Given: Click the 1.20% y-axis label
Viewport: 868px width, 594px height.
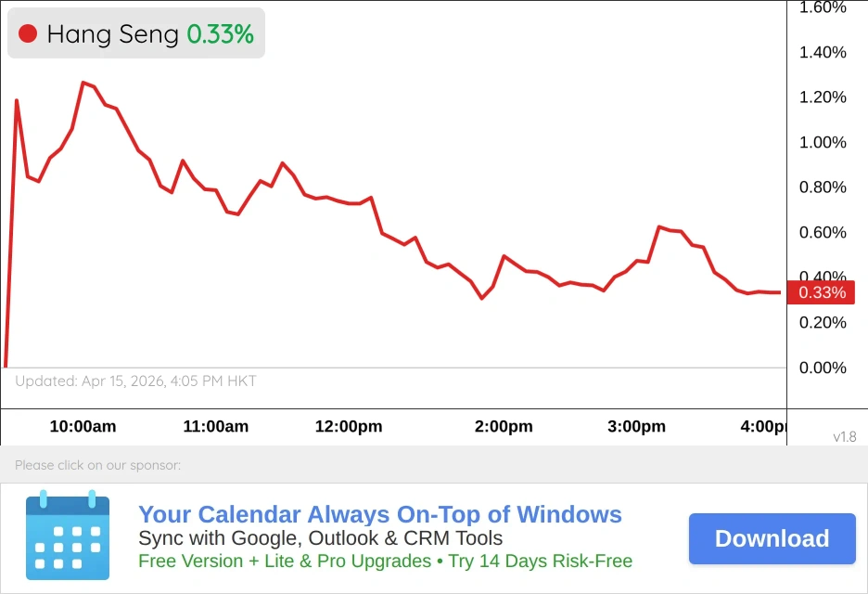Looking at the screenshot, I should 823,97.
